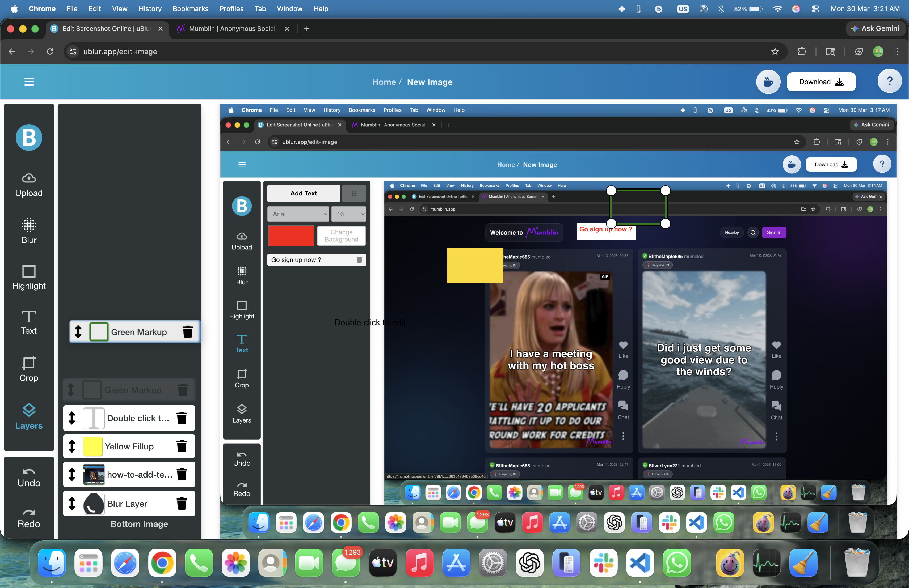Go back in the real Chrome toolbar
Image resolution: width=909 pixels, height=588 pixels.
(x=12, y=52)
